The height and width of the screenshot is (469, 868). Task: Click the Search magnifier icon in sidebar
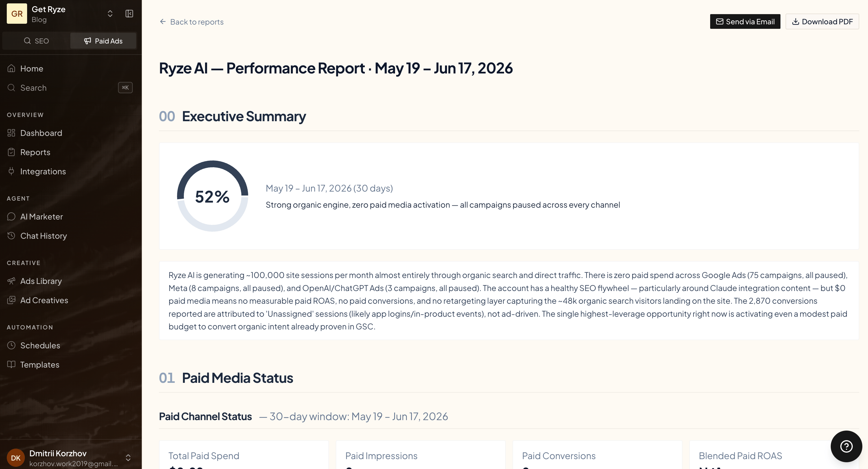coord(12,88)
